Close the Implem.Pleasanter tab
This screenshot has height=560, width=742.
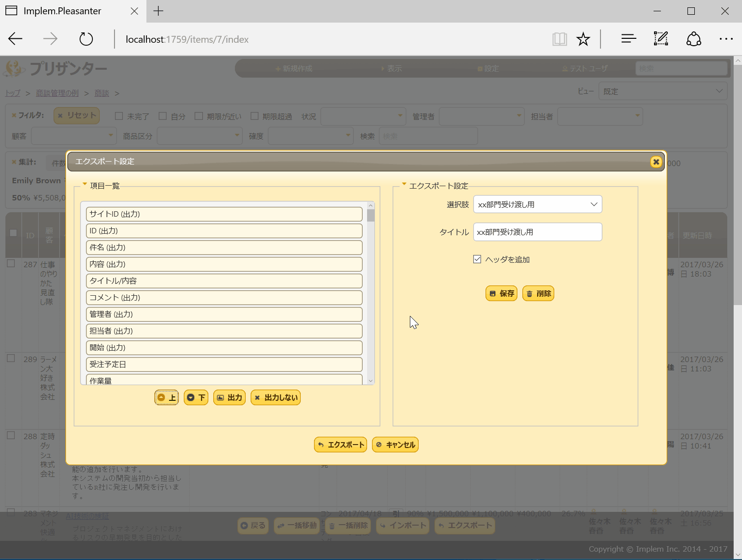point(134,11)
